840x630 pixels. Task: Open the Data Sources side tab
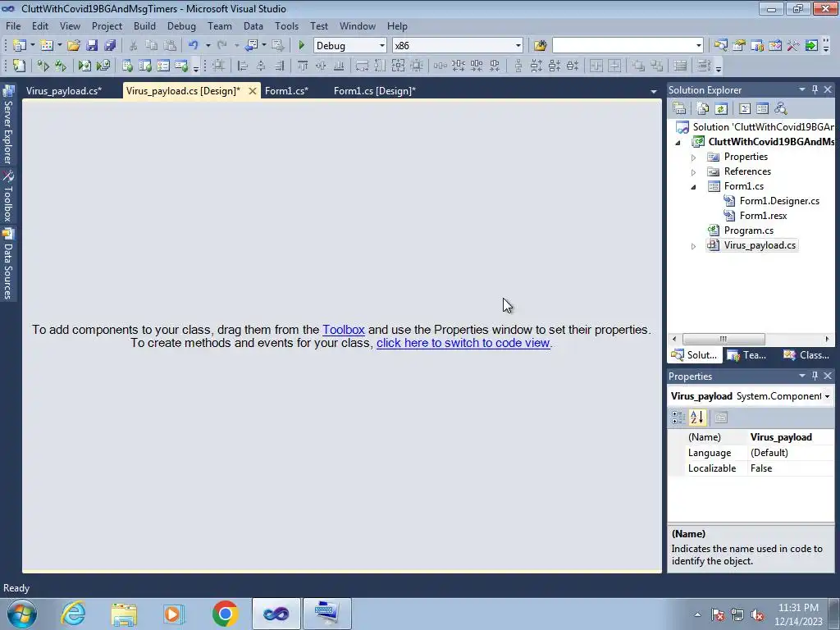(8, 263)
